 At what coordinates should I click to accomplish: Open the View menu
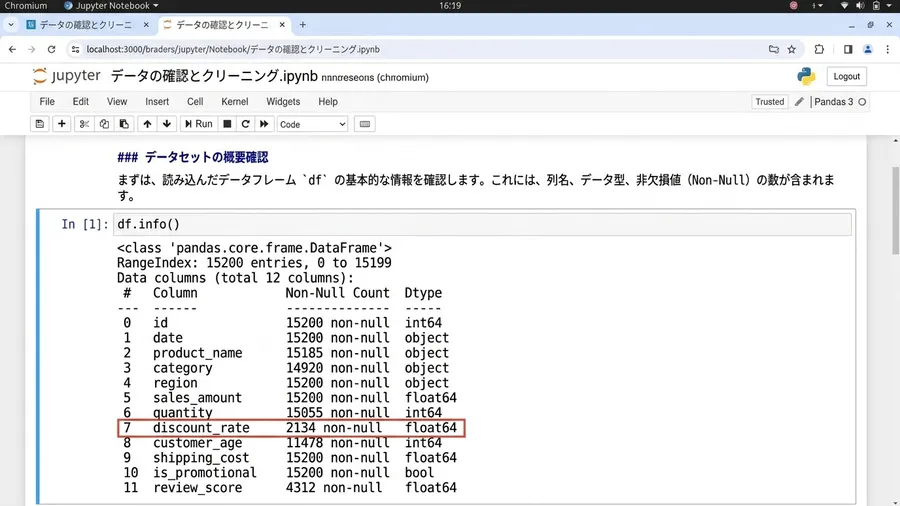coord(117,102)
